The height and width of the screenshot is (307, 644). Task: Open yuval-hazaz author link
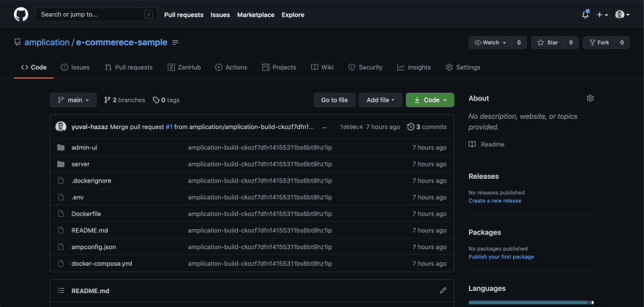pyautogui.click(x=89, y=127)
